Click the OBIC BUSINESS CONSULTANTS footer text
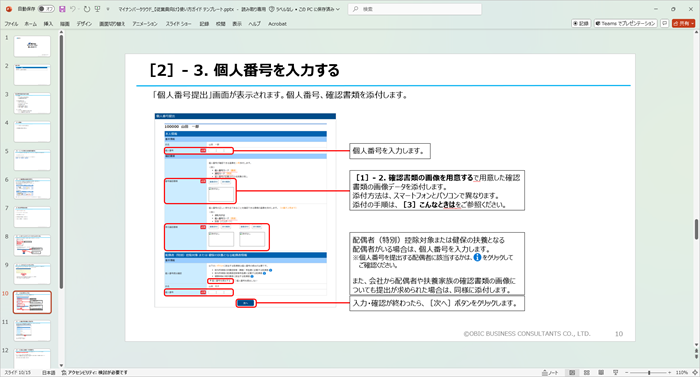The image size is (700, 377). 527,334
